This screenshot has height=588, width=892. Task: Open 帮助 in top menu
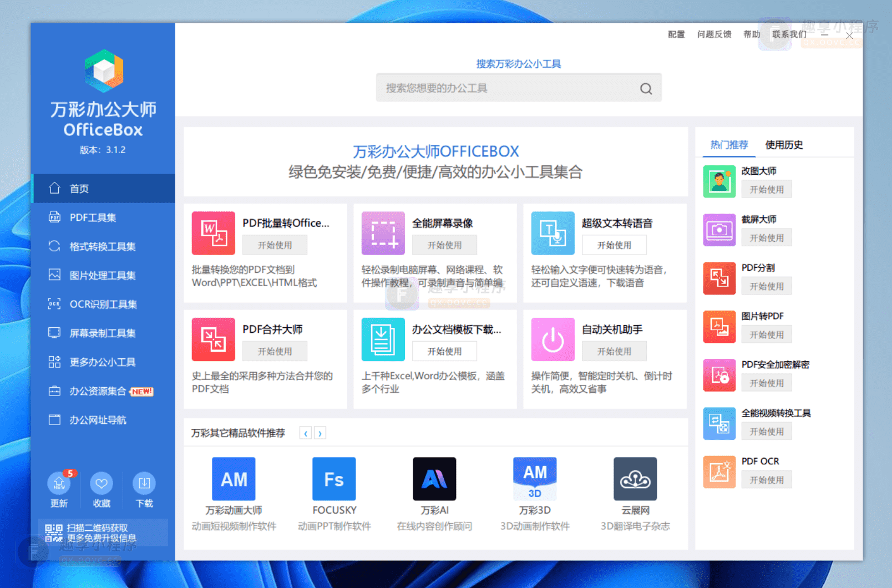[x=752, y=34]
